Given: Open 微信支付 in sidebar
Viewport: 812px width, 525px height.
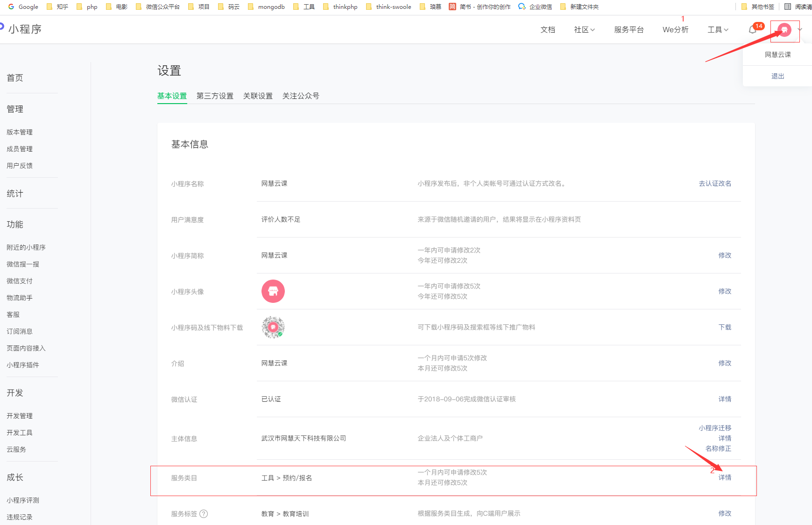Looking at the screenshot, I should (x=20, y=281).
